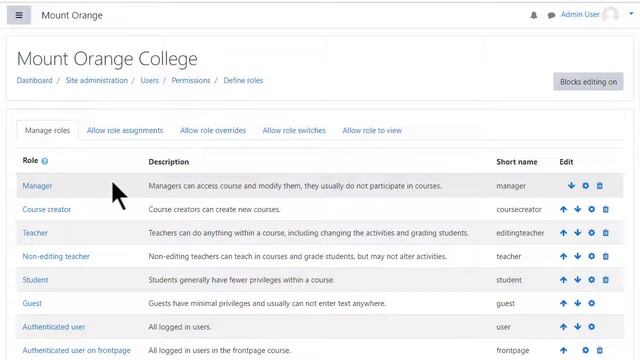The image size is (640, 360).
Task: Move Authenticated user role down
Action: pos(578,327)
